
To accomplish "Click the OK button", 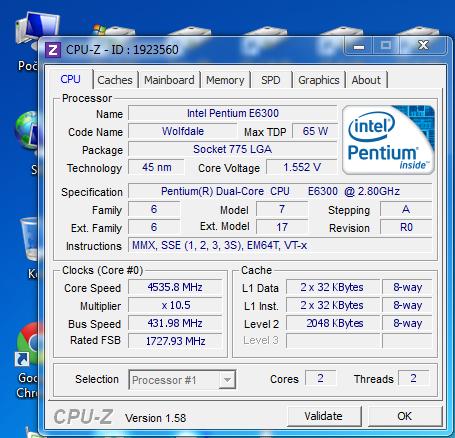I will coord(405,416).
